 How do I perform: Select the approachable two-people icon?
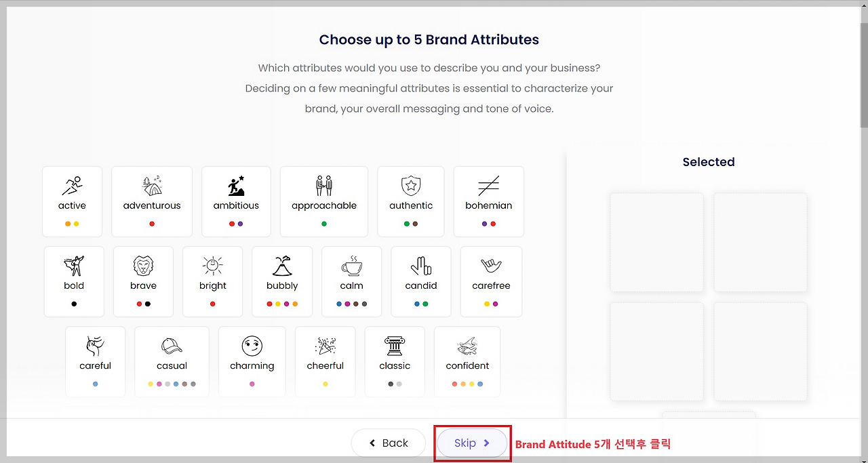pos(324,185)
